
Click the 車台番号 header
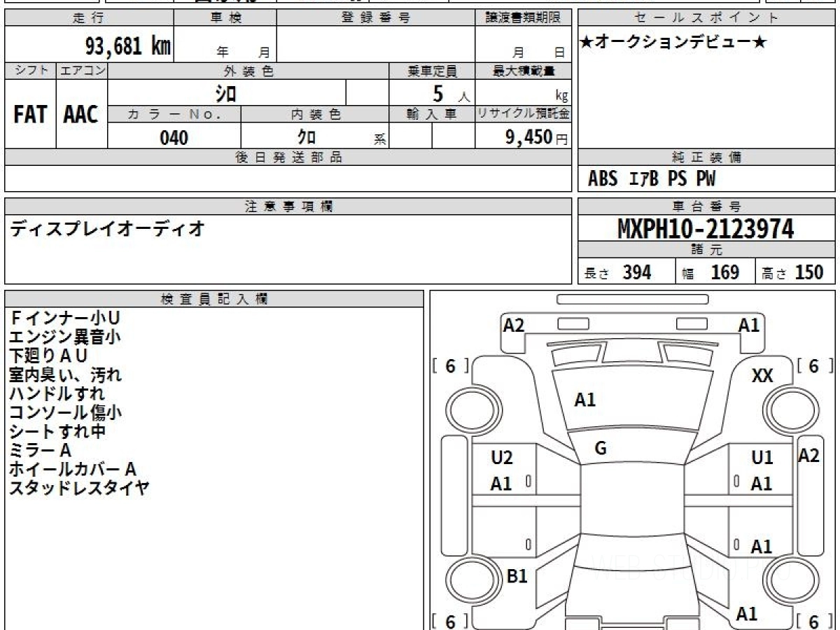707,206
